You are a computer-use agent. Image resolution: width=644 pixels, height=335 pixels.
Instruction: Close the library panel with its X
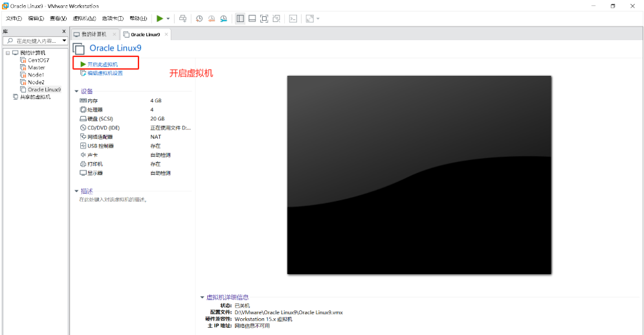coord(63,31)
